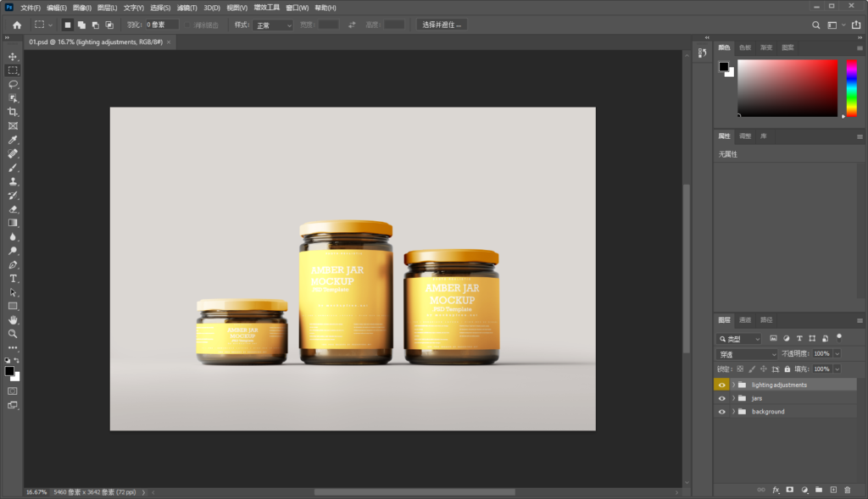Select the Gradient tool

pos(13,223)
